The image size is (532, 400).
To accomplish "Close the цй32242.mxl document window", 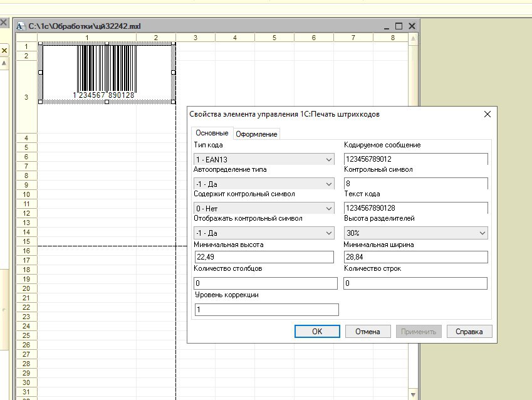I will (x=412, y=26).
